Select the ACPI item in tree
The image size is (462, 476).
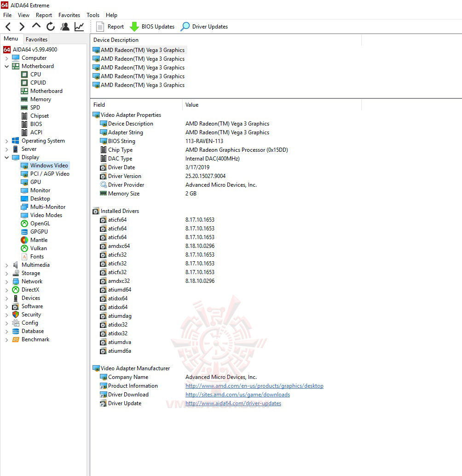click(36, 132)
